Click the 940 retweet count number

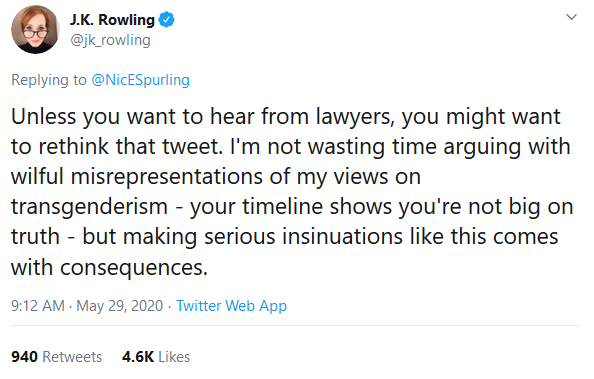25,357
